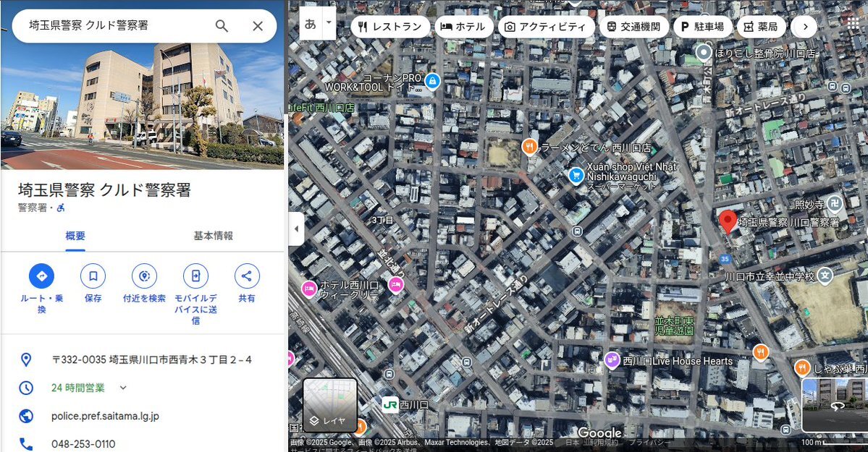
Task: Click the 24 時間営業 hours text
Action: coord(78,388)
